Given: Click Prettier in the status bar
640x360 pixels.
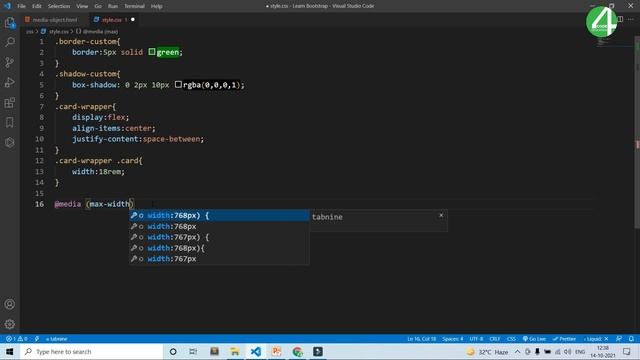Looking at the screenshot, I should pyautogui.click(x=564, y=339).
